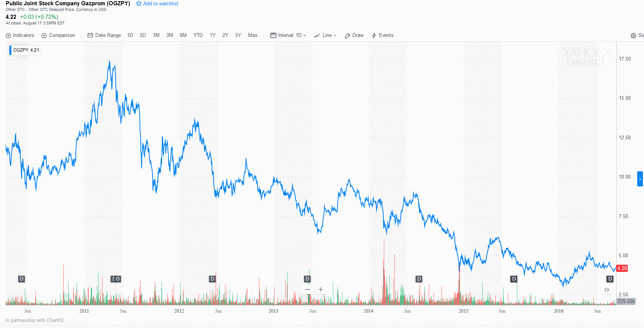The image size is (644, 328).
Task: Click the Interval chart icon
Action: click(273, 35)
